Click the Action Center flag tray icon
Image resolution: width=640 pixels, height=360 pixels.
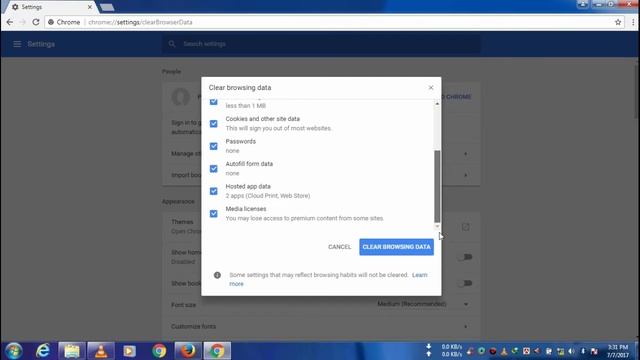pyautogui.click(x=594, y=351)
